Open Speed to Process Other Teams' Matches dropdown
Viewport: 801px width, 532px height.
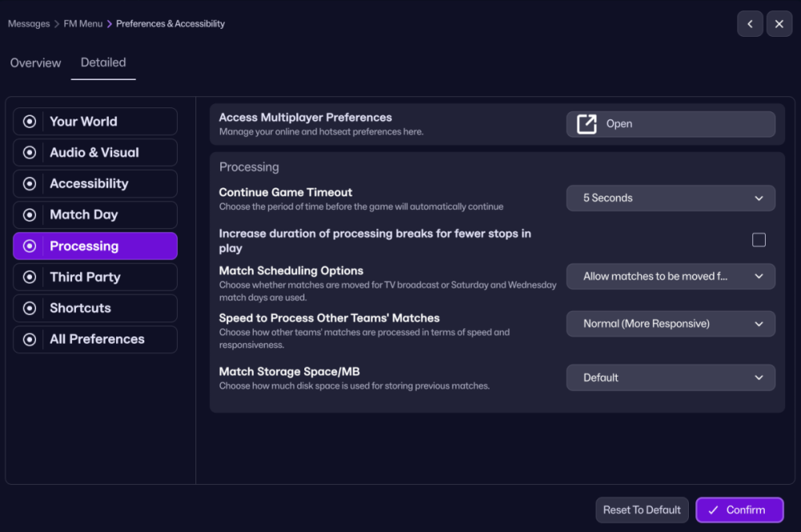click(670, 324)
